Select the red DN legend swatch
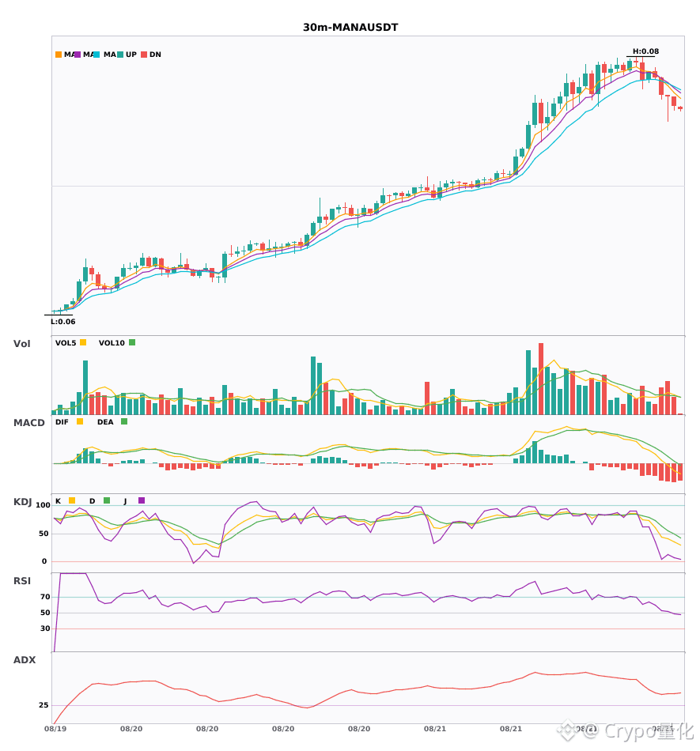Screen dimensions: 700x751 click(144, 55)
